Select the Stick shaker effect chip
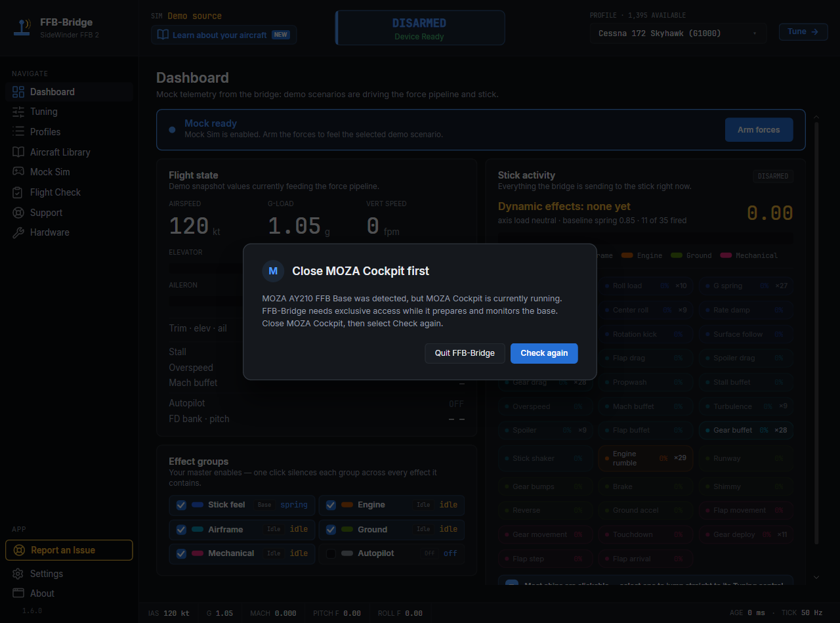The width and height of the screenshot is (840, 623). tap(545, 458)
